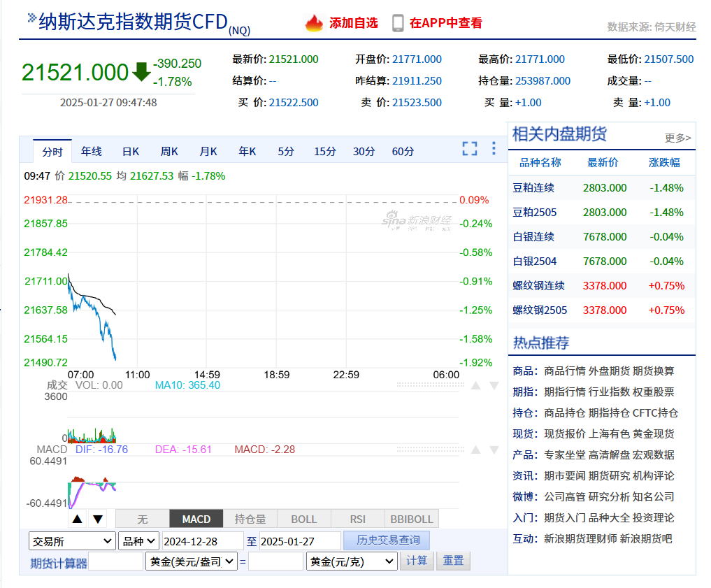Open the three-dot chart options menu

coord(494,149)
